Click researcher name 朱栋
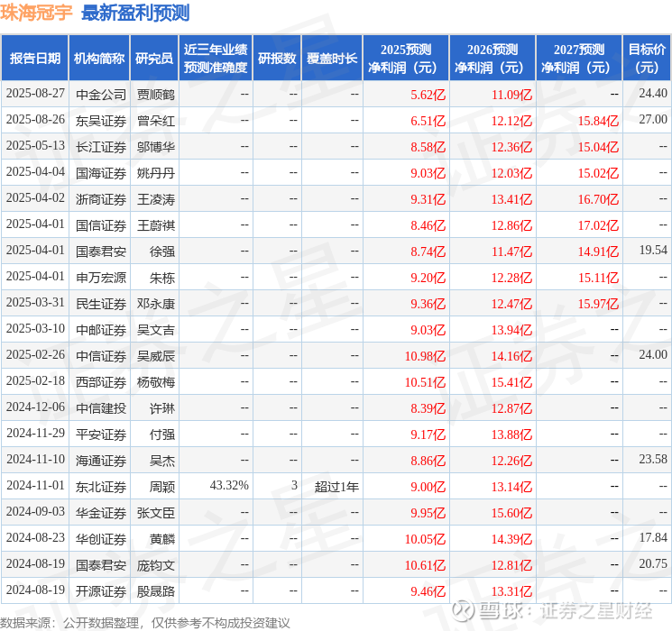This screenshot has width=672, height=631. click(x=162, y=278)
